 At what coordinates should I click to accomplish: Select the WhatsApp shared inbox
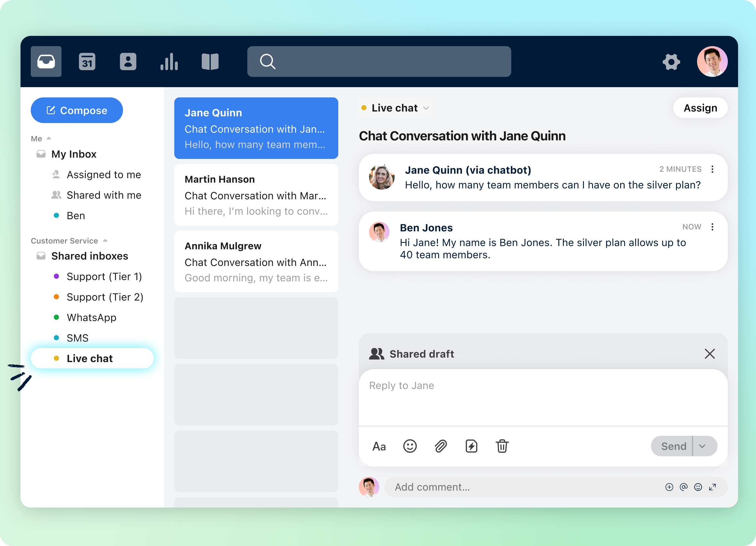91,317
